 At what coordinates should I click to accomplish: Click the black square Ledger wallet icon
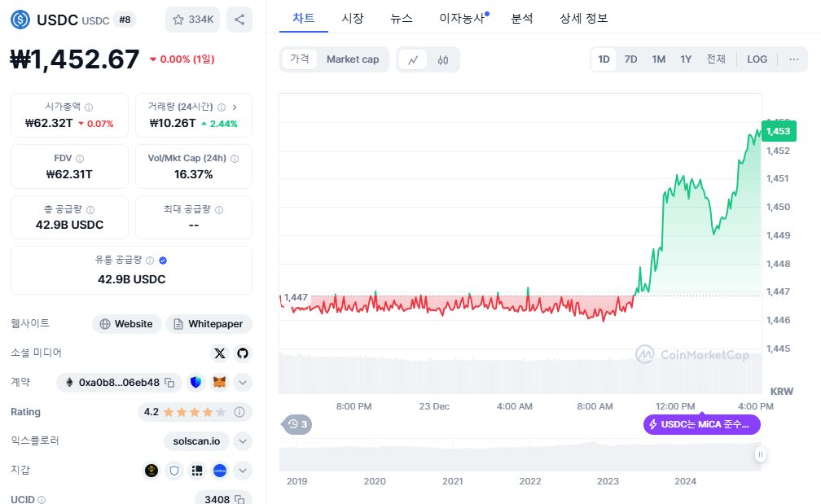197,471
